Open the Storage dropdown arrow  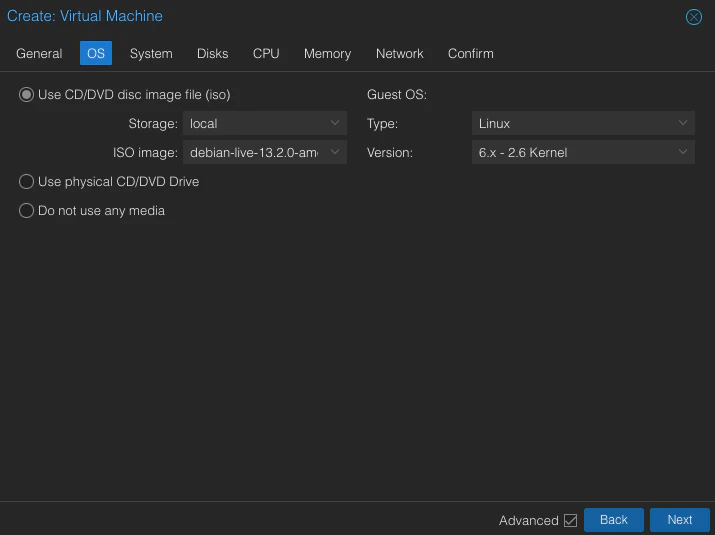coord(335,123)
